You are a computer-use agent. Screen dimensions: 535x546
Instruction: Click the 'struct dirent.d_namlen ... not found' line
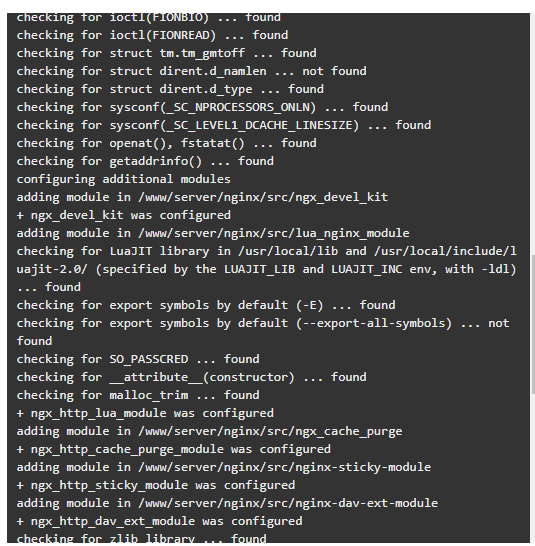click(x=191, y=71)
